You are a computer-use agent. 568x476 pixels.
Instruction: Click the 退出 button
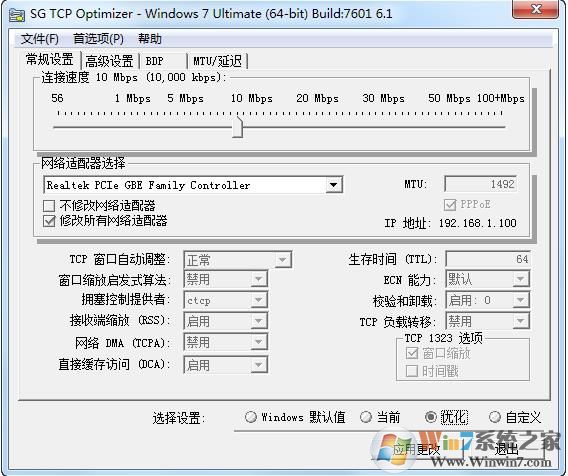506,450
